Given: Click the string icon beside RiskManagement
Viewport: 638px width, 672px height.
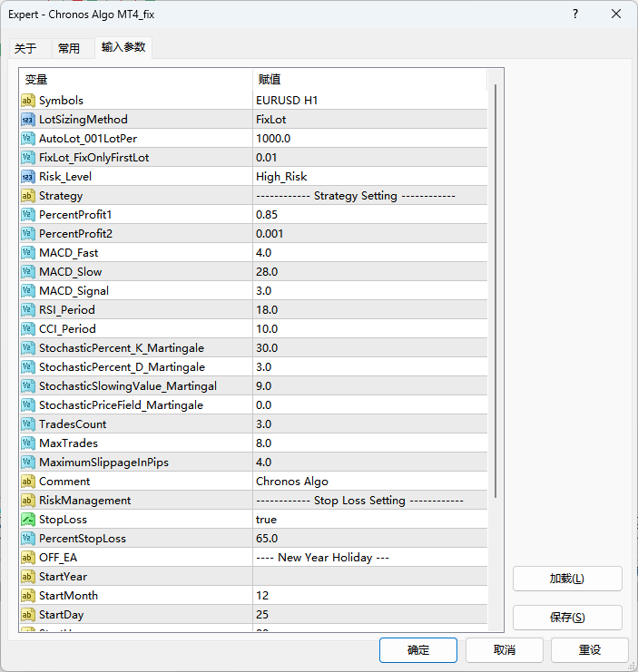Looking at the screenshot, I should pos(28,501).
